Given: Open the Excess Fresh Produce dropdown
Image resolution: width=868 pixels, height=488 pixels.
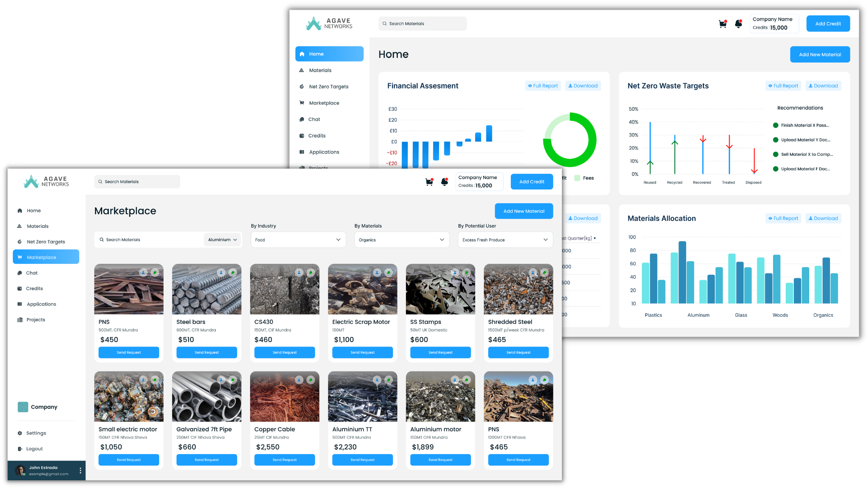Looking at the screenshot, I should 505,239.
